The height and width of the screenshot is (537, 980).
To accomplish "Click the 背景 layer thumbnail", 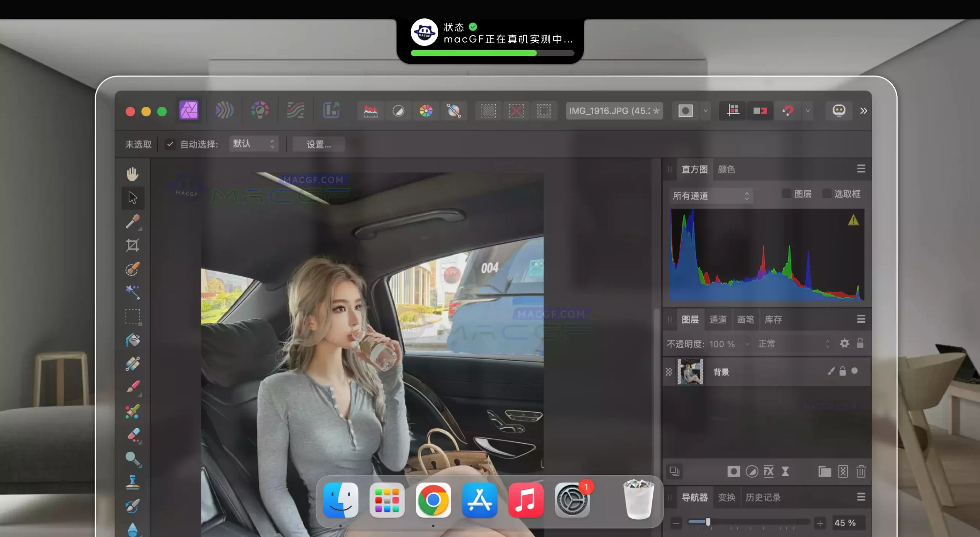I will point(690,372).
